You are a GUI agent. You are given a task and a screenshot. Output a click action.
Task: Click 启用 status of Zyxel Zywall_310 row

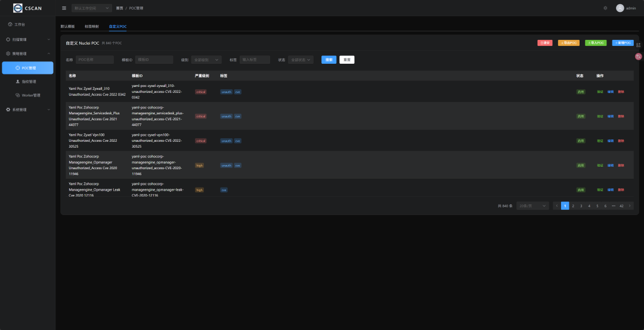(581, 92)
